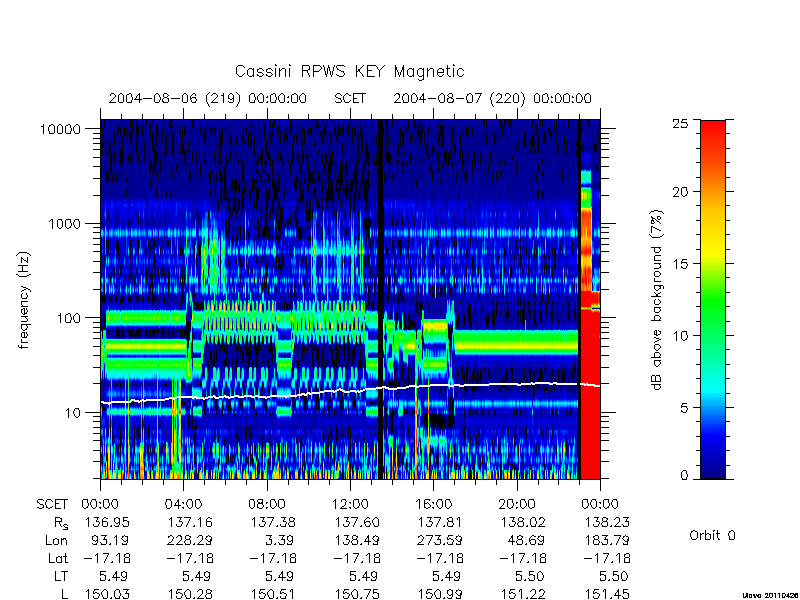Viewport: 800px width, 600px height.
Task: Click the plot title Cassini RPWS KEY Magnetic
Action: coord(349,71)
